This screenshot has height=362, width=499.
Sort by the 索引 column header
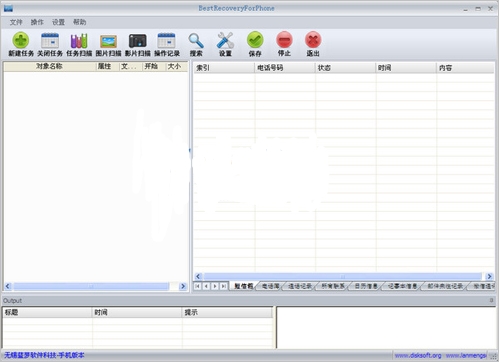click(x=224, y=68)
